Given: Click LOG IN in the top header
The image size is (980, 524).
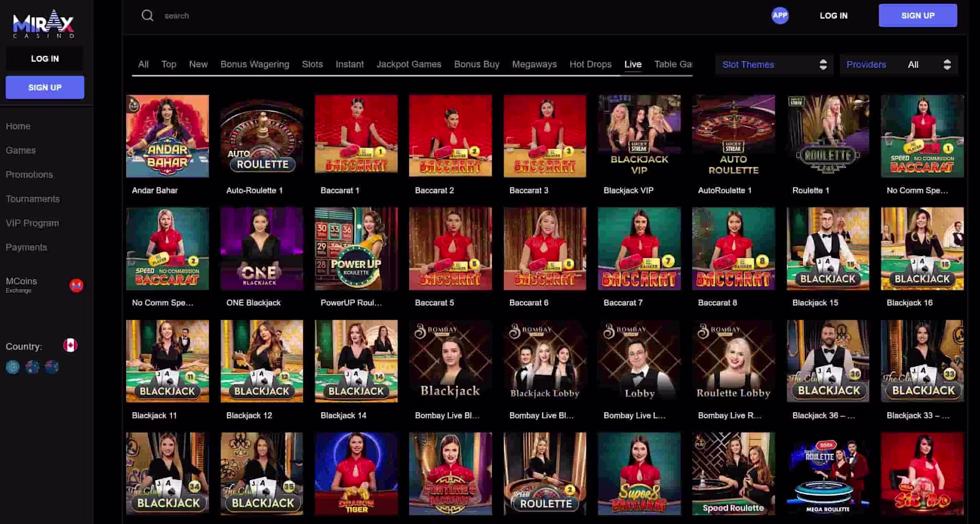Looking at the screenshot, I should click(834, 16).
